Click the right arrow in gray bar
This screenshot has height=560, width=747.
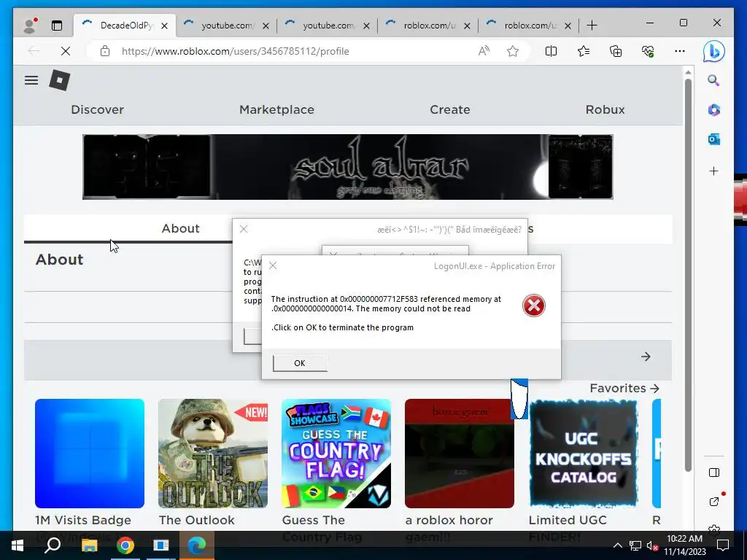point(646,356)
